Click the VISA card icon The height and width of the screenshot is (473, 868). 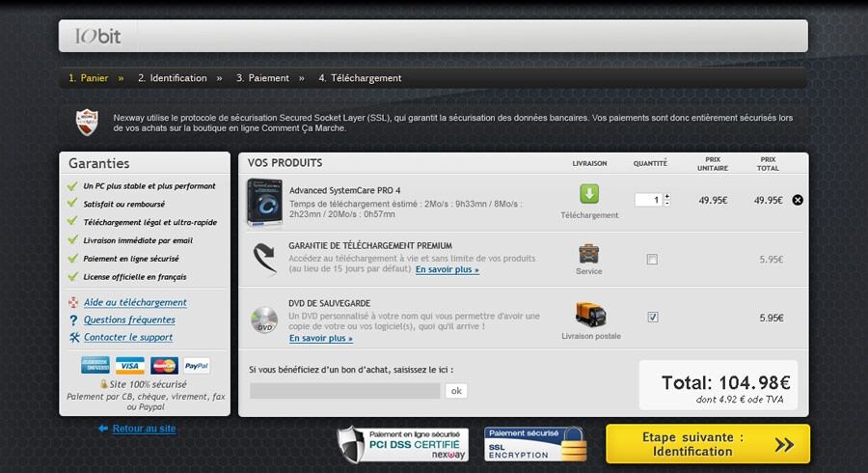tap(129, 366)
